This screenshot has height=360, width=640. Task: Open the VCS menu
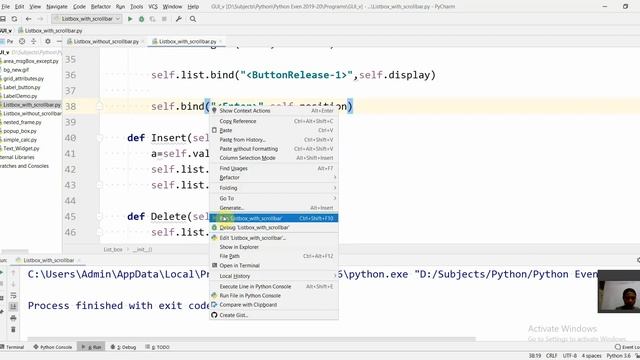pos(153,7)
